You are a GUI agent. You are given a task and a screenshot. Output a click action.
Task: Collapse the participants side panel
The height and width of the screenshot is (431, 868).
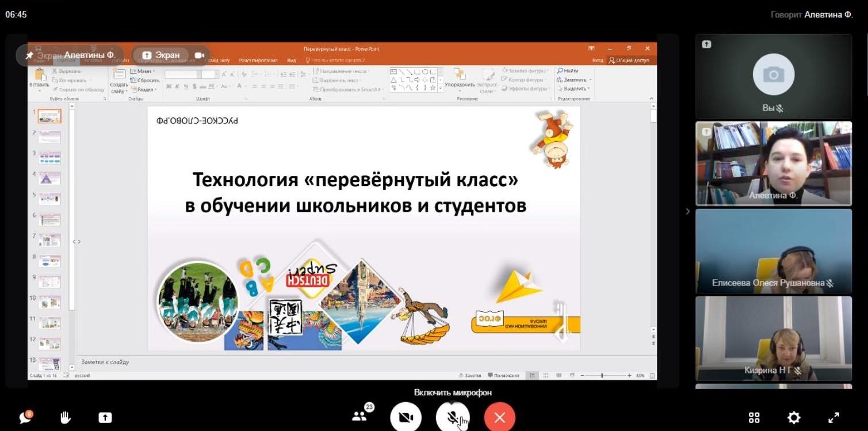[x=687, y=211]
